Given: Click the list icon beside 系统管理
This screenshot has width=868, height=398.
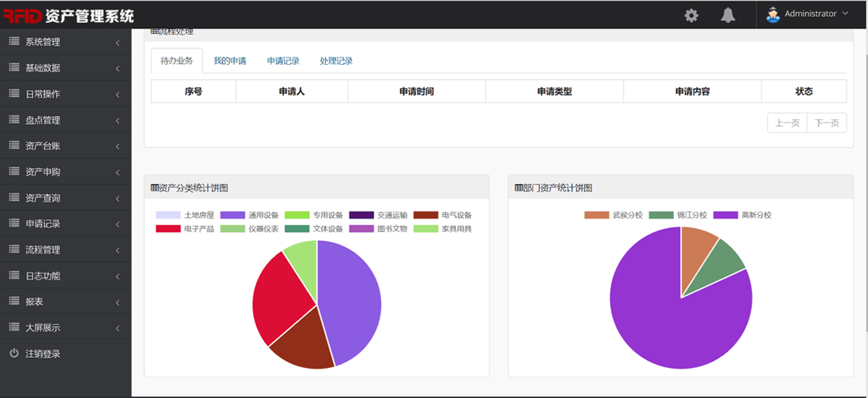Looking at the screenshot, I should (14, 42).
